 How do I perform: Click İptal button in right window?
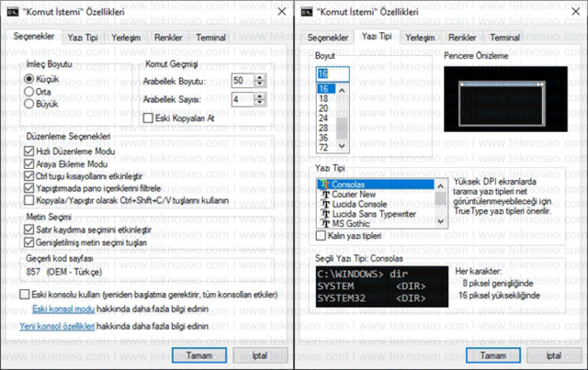pyautogui.click(x=554, y=355)
